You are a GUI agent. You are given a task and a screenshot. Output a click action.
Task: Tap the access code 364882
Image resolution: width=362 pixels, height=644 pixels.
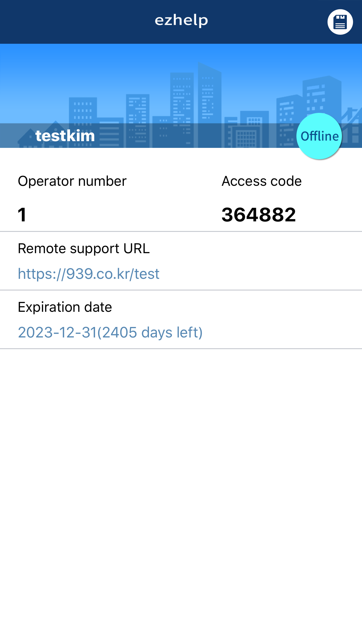pyautogui.click(x=259, y=215)
